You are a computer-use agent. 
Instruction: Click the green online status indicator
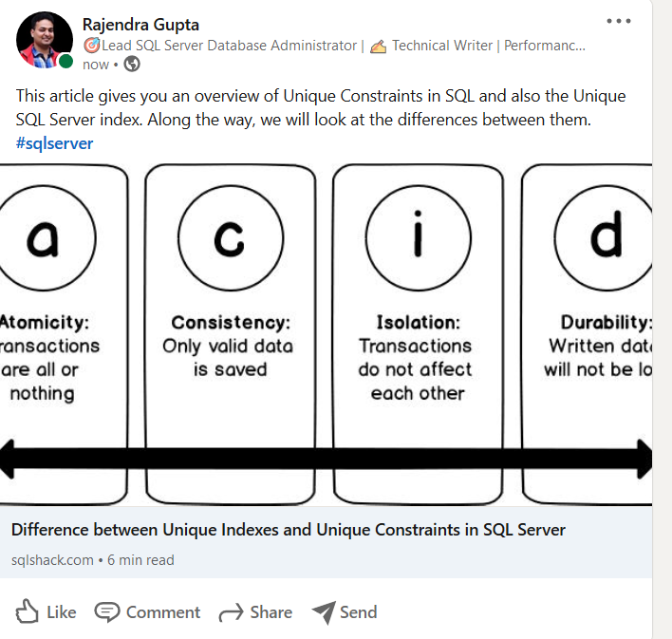[x=66, y=63]
